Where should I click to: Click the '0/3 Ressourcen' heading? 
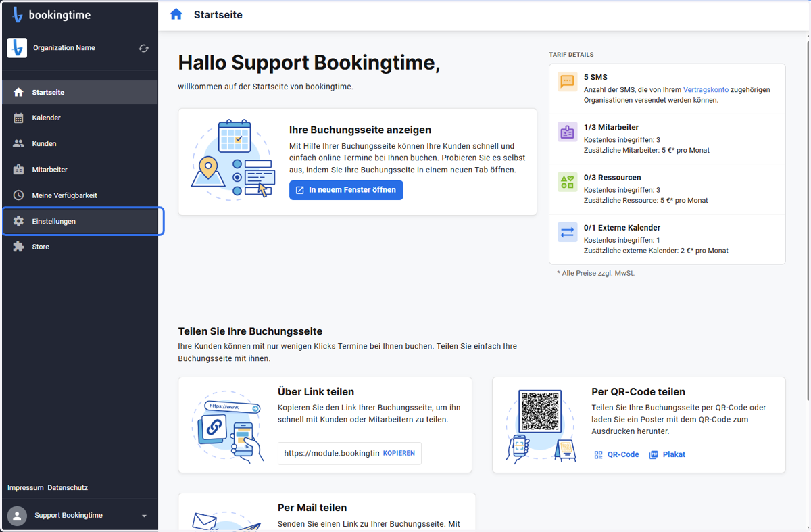[x=612, y=177]
